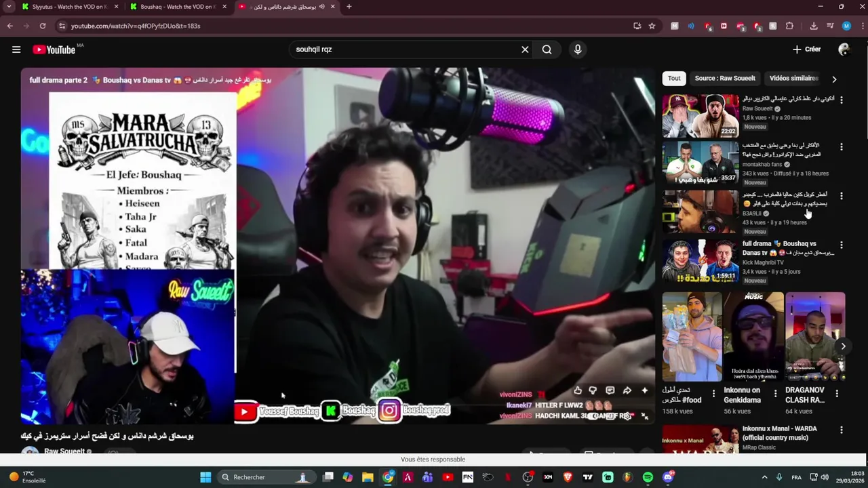Select the Vidéos similaires chip
The height and width of the screenshot is (488, 868).
click(x=794, y=79)
